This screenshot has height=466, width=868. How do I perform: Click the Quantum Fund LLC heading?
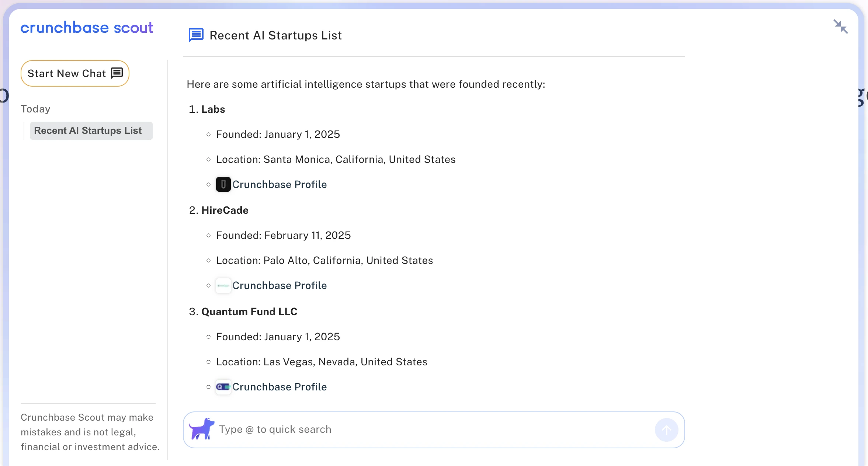(x=249, y=312)
